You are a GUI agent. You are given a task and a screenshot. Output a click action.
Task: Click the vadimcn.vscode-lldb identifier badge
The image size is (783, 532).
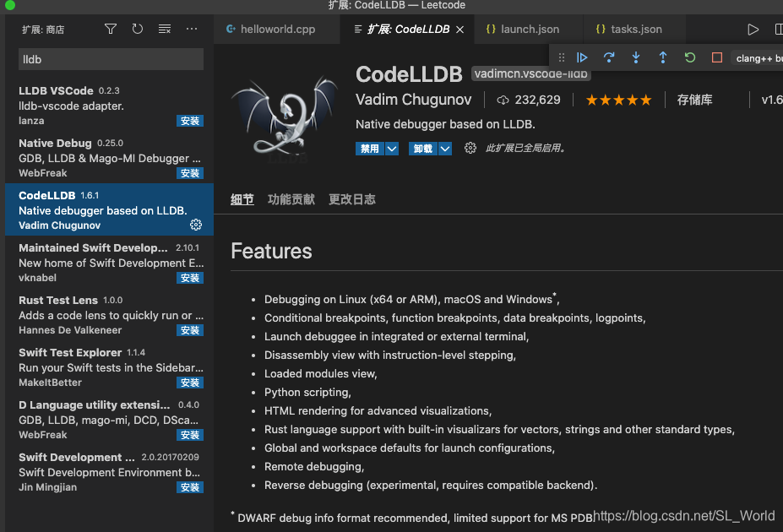[530, 73]
